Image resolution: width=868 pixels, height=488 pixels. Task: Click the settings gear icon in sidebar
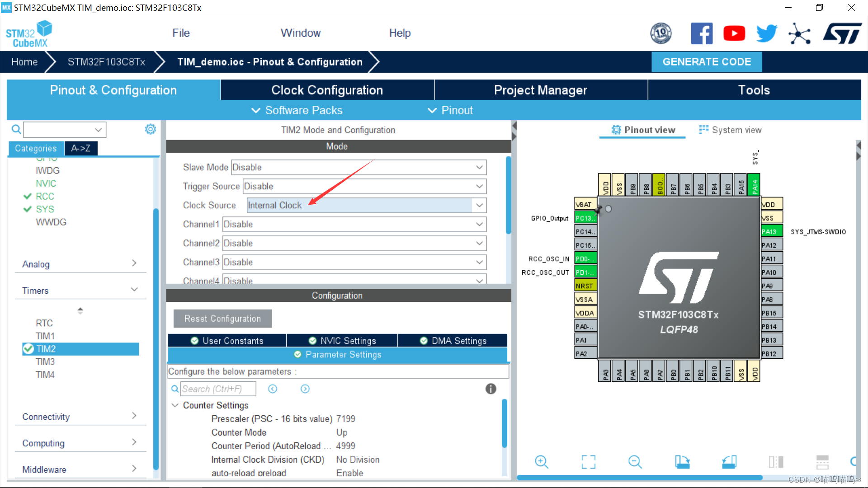click(x=152, y=130)
